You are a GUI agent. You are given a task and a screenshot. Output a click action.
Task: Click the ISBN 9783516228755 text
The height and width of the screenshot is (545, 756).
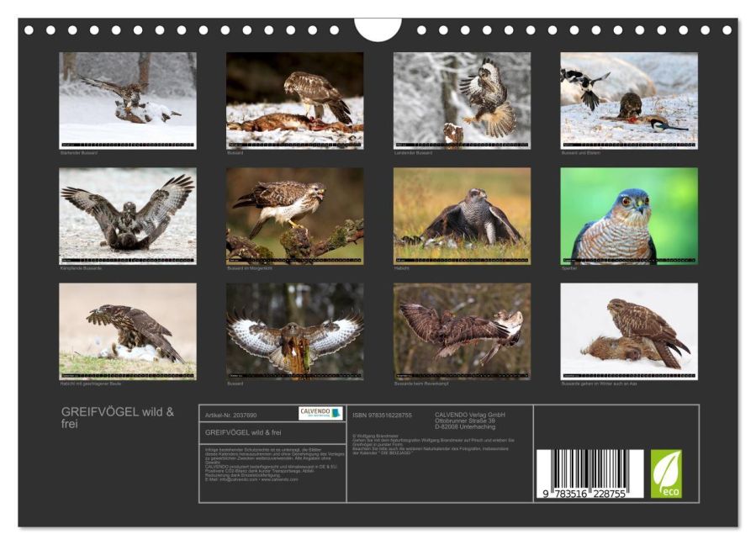[x=383, y=415]
